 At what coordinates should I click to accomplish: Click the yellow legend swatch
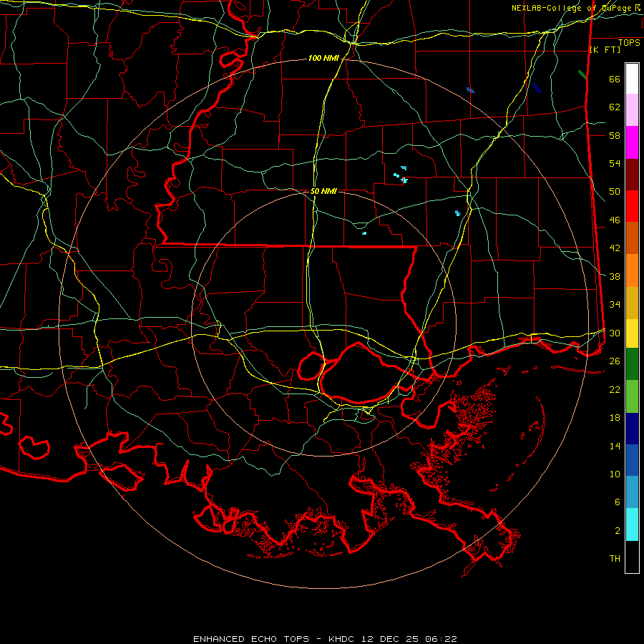tap(632, 333)
